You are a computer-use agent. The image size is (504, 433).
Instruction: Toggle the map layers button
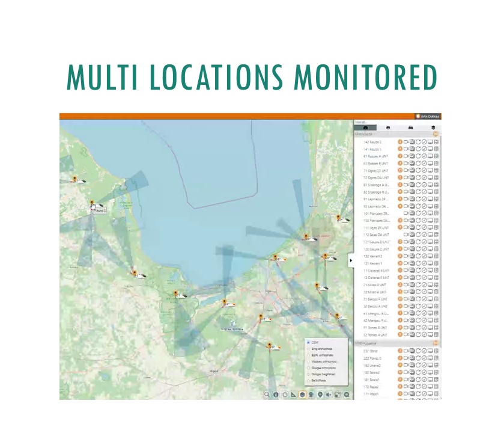tap(303, 395)
